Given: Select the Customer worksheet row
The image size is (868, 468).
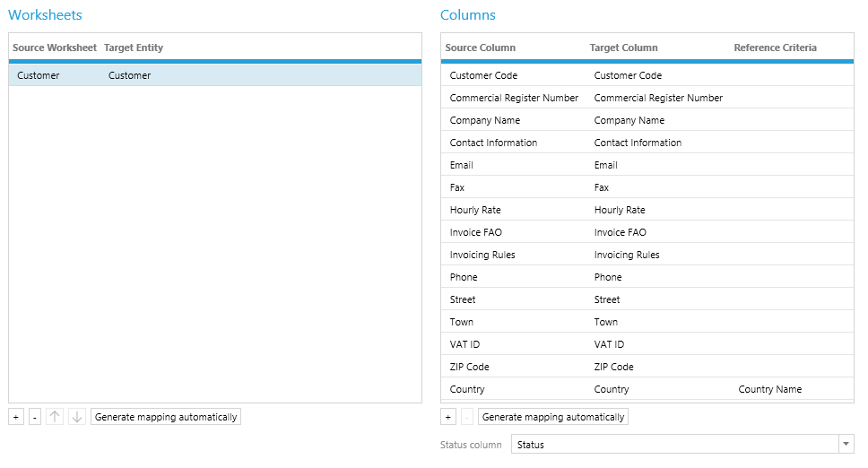Looking at the screenshot, I should pos(215,75).
